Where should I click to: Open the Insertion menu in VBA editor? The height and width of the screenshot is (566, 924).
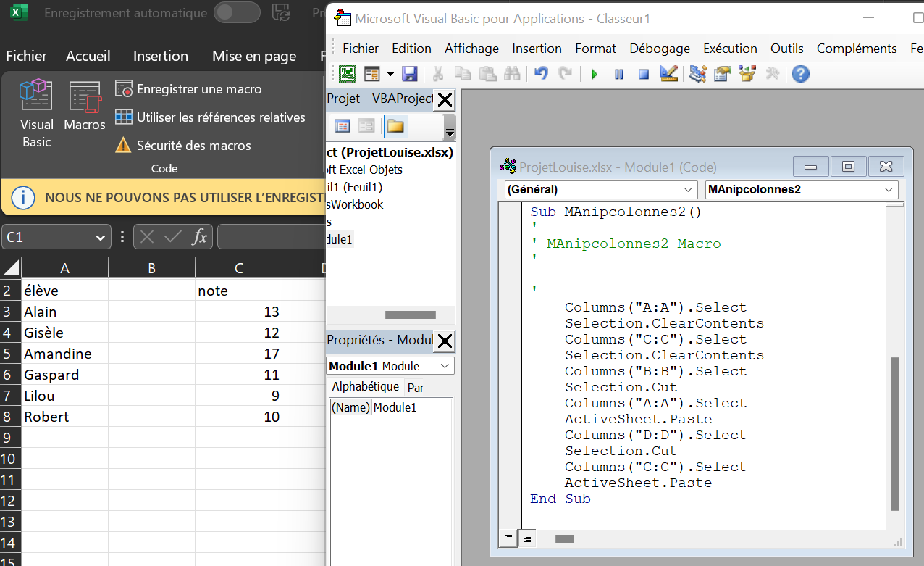pos(537,49)
